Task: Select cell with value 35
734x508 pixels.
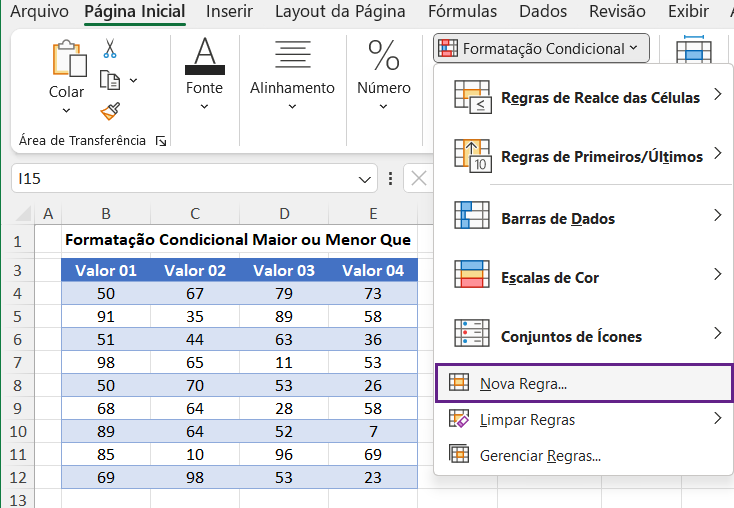Action: click(195, 317)
